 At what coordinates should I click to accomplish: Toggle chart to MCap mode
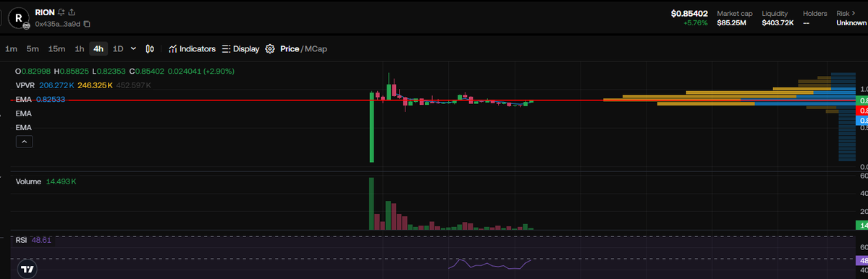click(316, 48)
